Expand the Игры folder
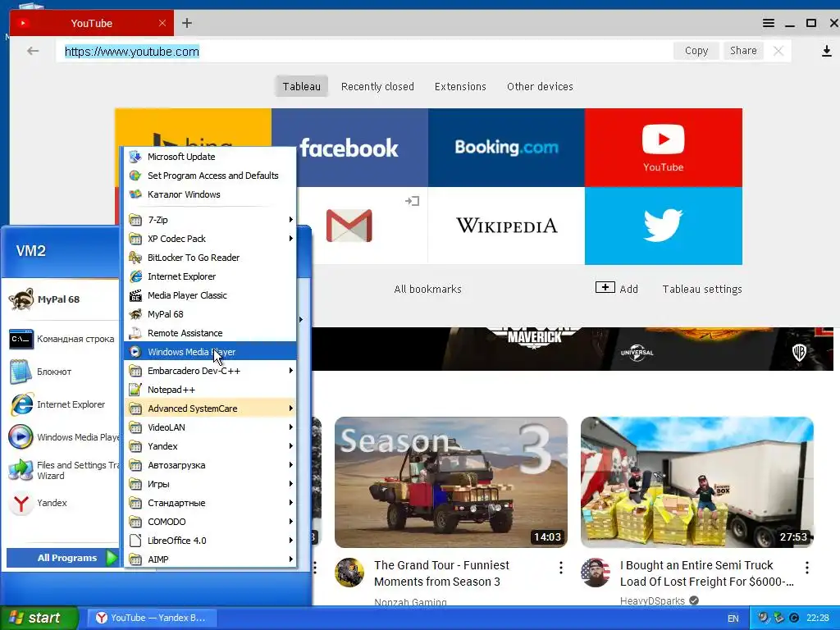The image size is (840, 630). 210,484
